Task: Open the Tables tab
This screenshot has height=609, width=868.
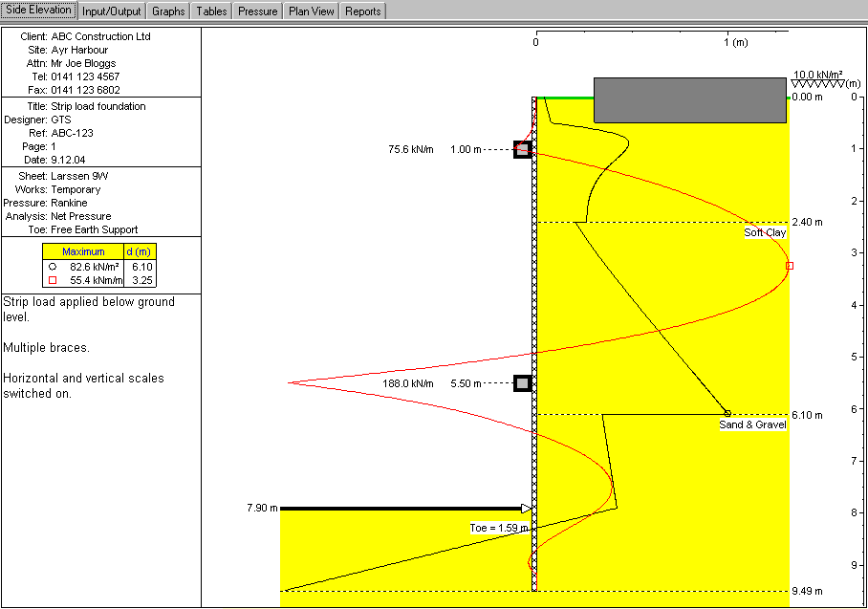Action: [x=211, y=11]
